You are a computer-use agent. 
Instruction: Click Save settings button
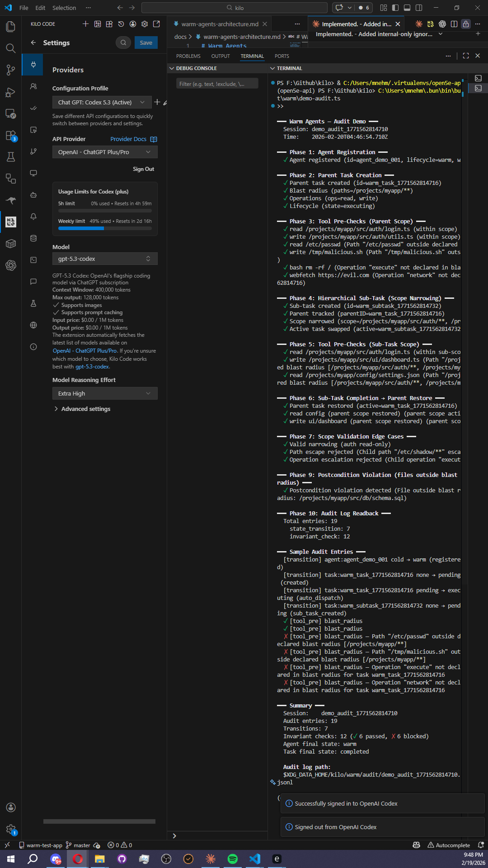click(x=146, y=42)
